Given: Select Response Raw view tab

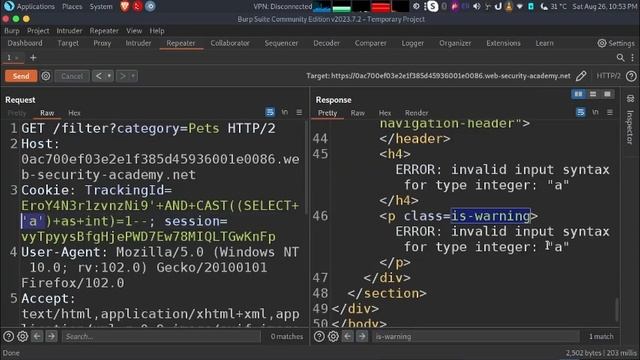Looking at the screenshot, I should [358, 113].
